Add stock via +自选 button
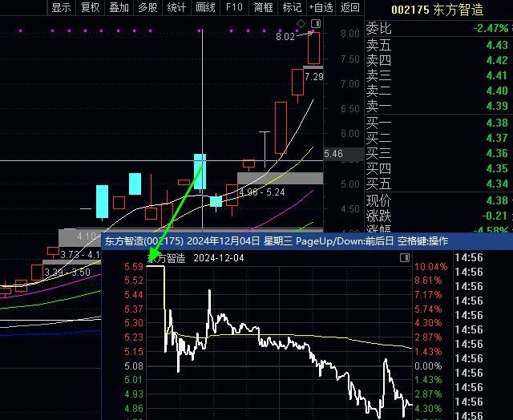The image size is (513, 420). click(x=321, y=7)
